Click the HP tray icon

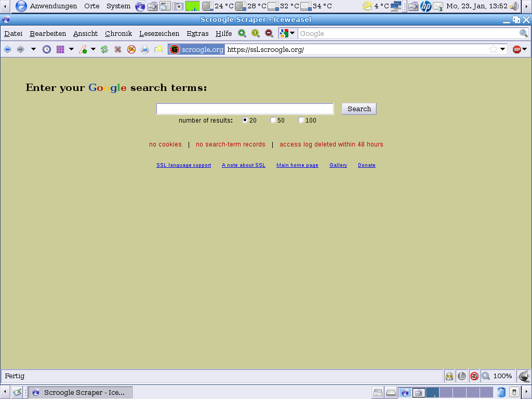coord(426,6)
